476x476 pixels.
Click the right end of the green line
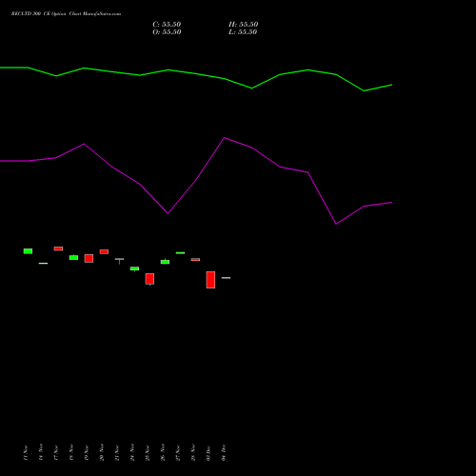391,85
